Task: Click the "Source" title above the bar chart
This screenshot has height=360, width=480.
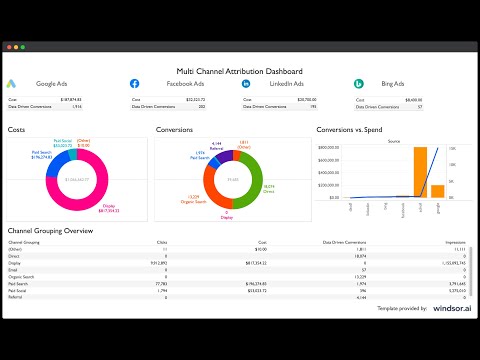Action: tap(394, 141)
